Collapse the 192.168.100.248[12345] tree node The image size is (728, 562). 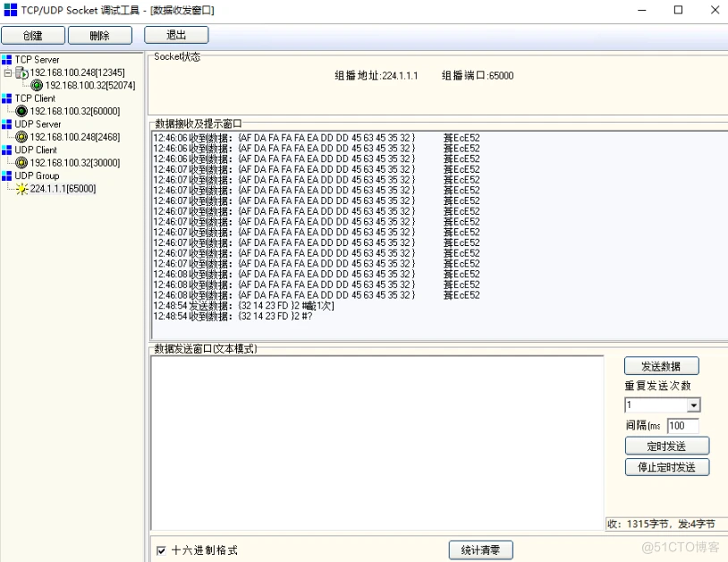click(6, 72)
